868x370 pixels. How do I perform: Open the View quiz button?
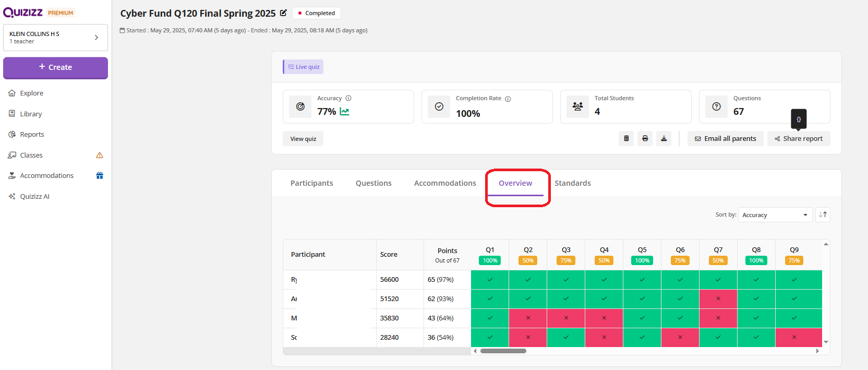click(x=303, y=139)
